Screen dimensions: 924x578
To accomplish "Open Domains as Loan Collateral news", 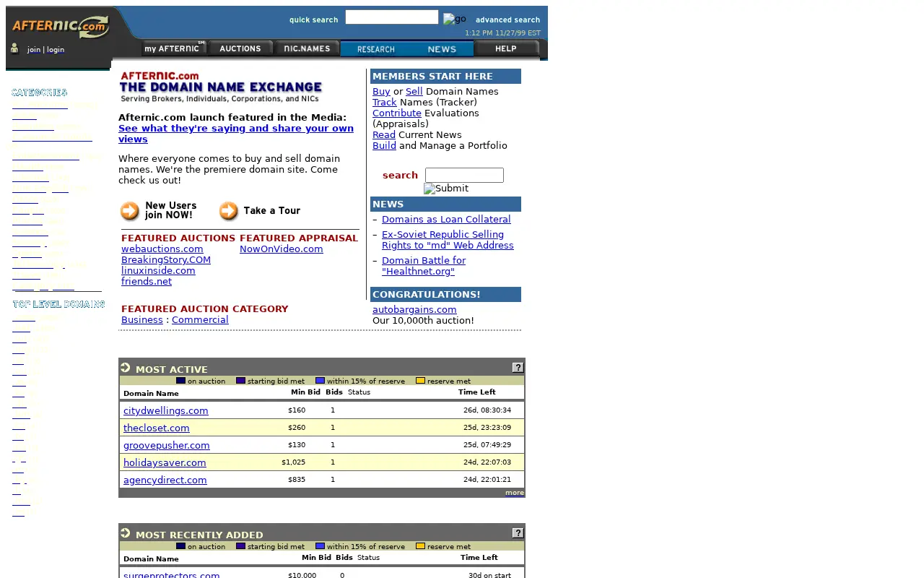I will tap(446, 219).
